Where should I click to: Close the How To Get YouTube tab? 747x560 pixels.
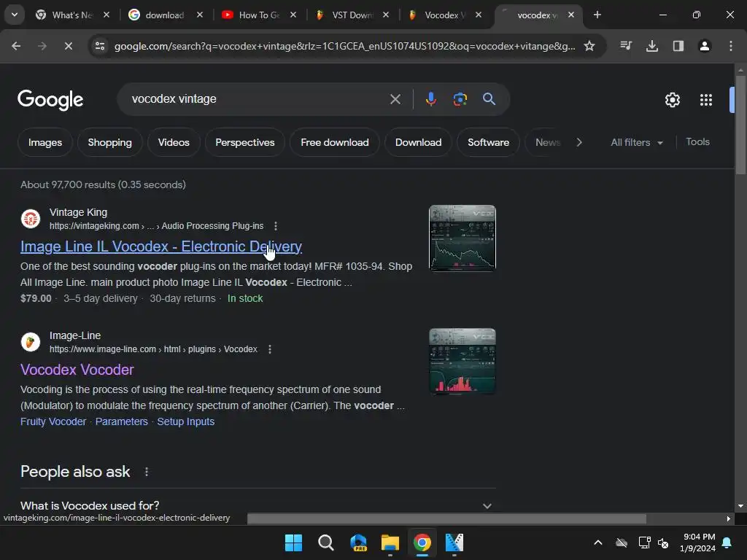pyautogui.click(x=293, y=15)
